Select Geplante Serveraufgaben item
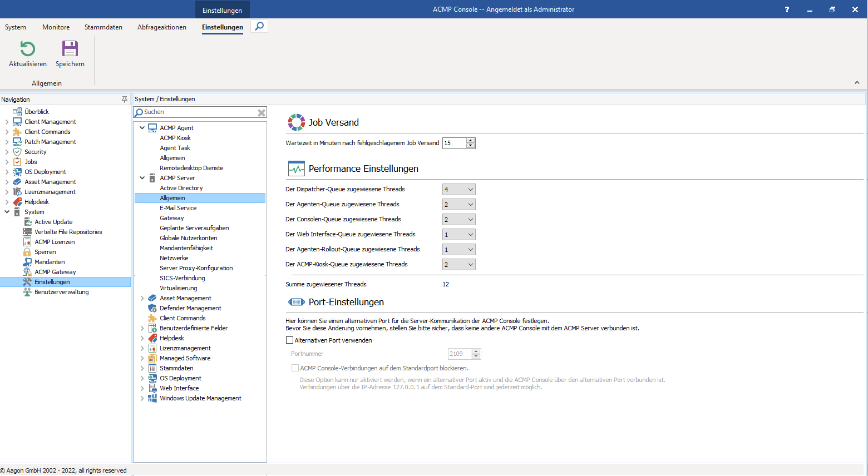 pos(194,228)
